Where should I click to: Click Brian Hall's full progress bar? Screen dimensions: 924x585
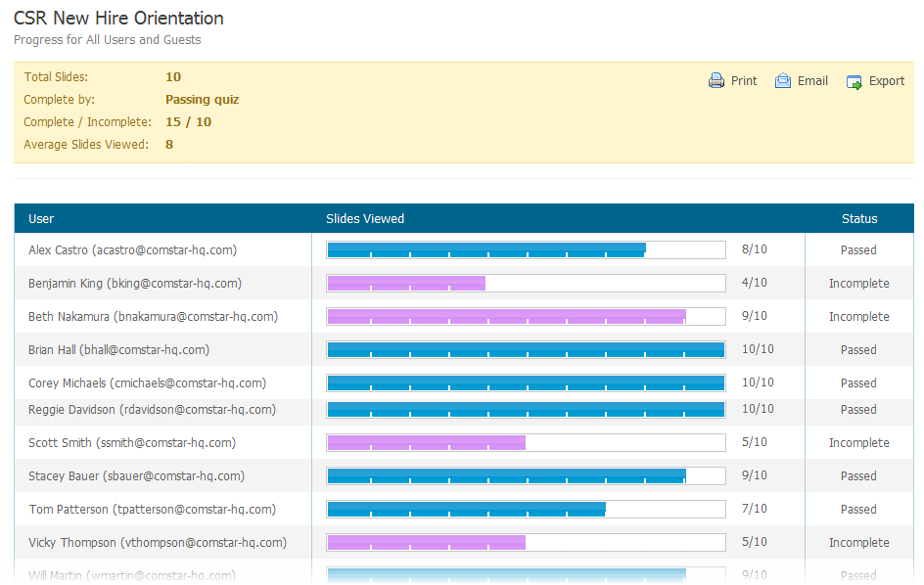point(526,350)
